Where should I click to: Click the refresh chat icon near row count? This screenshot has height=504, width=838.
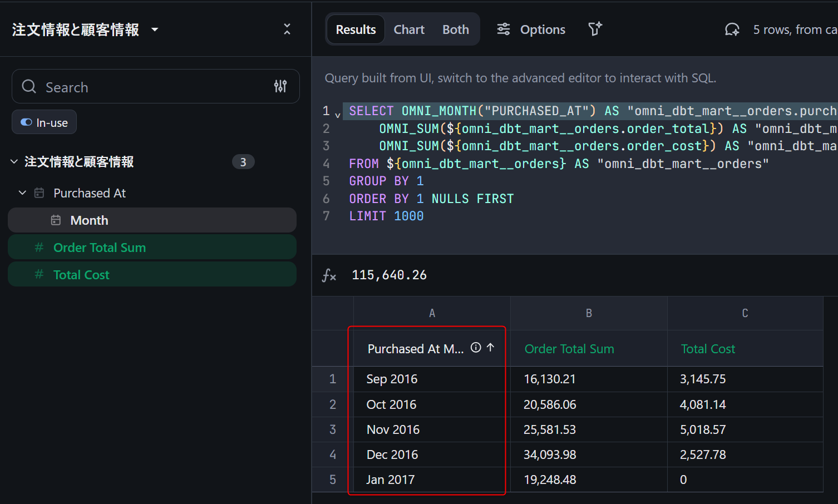[x=732, y=29]
